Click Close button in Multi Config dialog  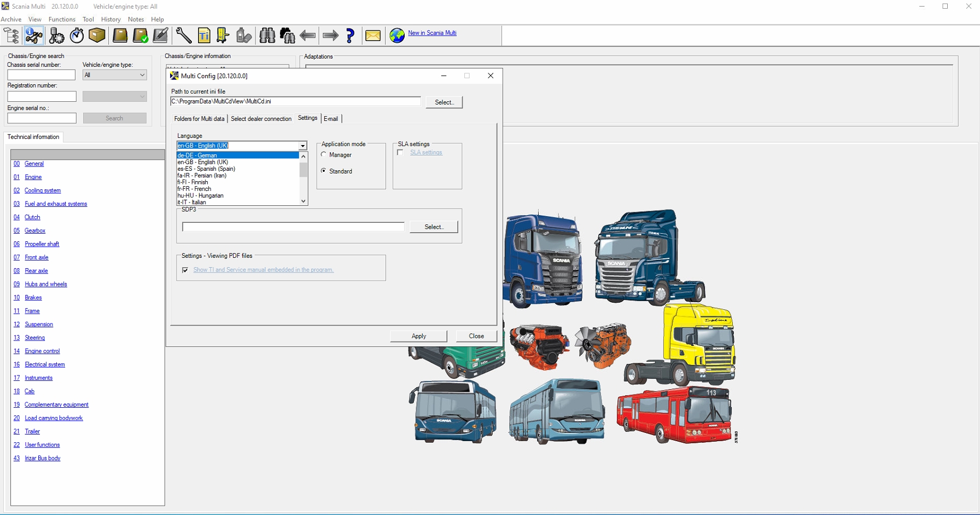pyautogui.click(x=476, y=336)
